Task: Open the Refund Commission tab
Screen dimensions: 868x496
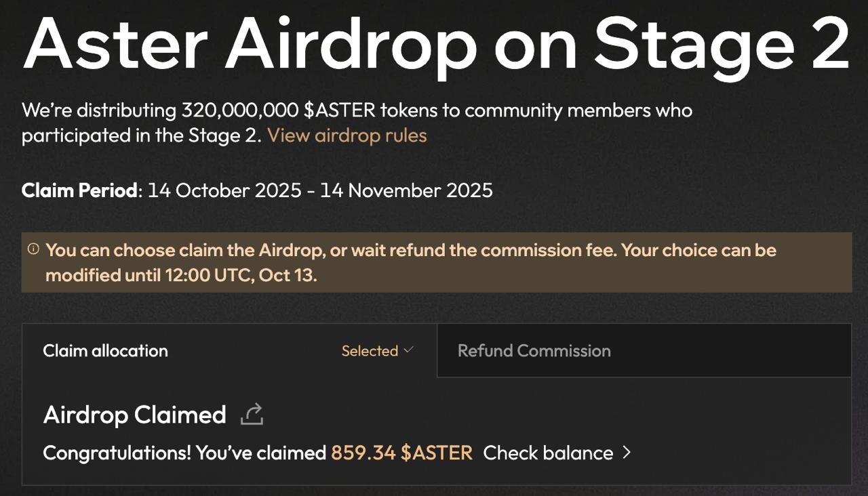Action: tap(534, 350)
